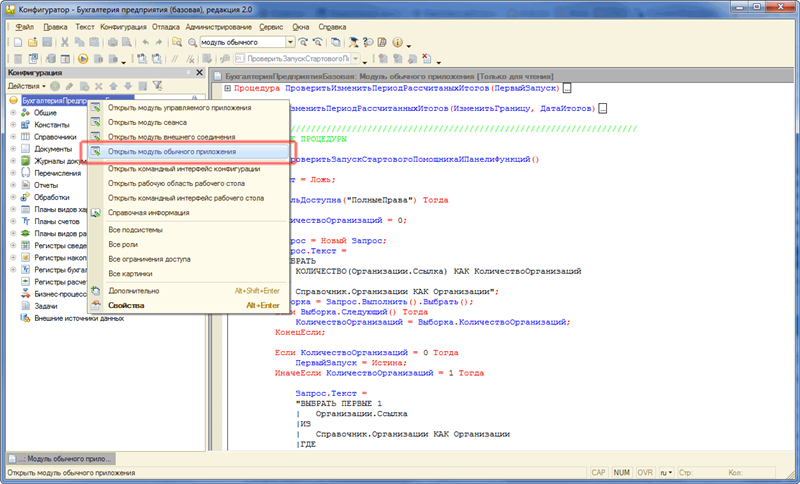Open the search text combo box dropdown
Image resolution: width=800 pixels, height=484 pixels.
point(290,43)
